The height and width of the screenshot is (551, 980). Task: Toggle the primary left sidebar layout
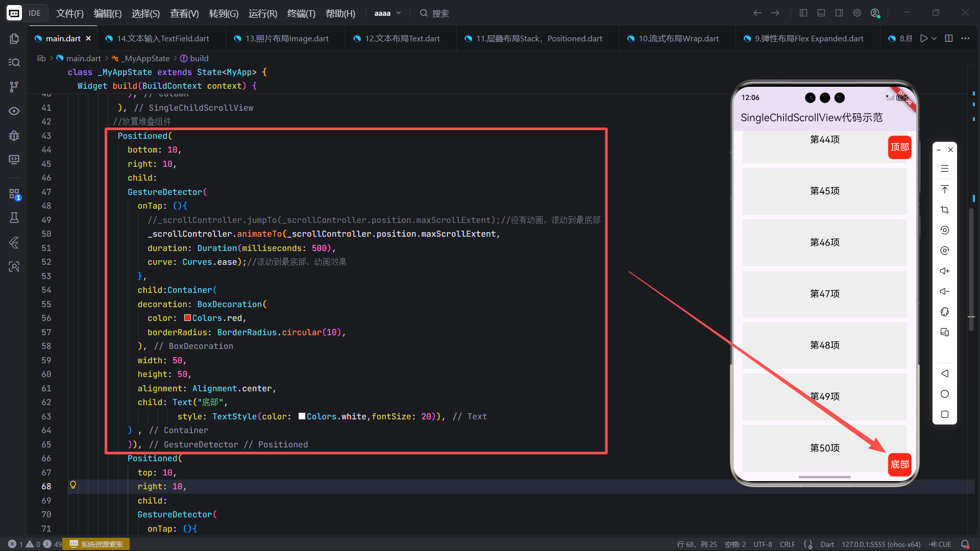[803, 13]
